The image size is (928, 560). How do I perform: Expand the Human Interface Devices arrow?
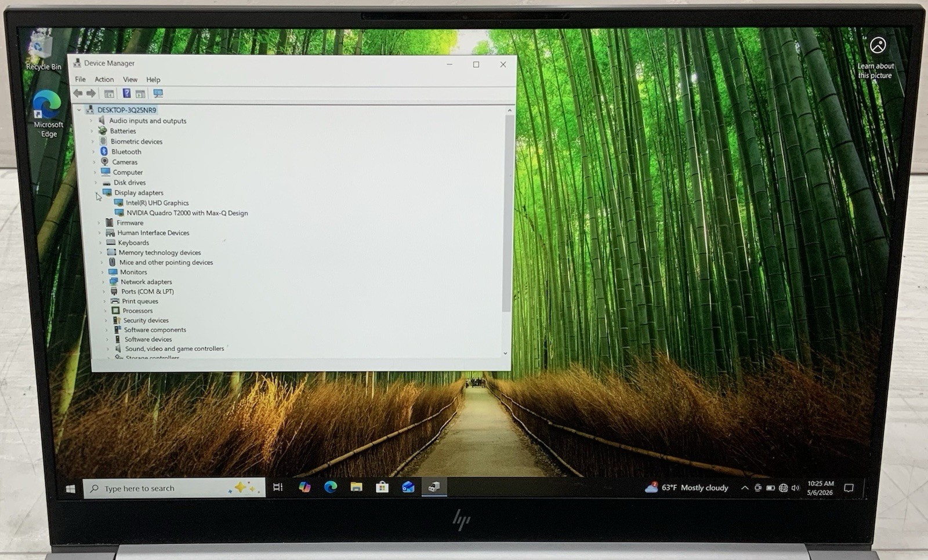point(100,232)
